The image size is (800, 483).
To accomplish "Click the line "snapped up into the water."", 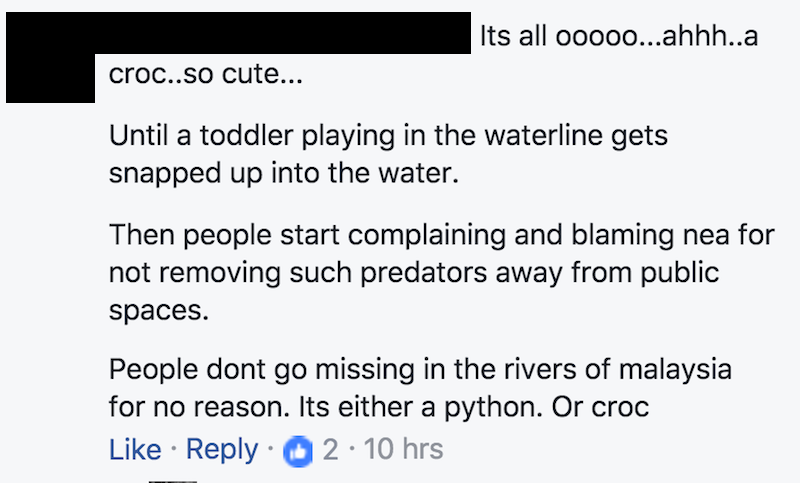I will tap(282, 172).
